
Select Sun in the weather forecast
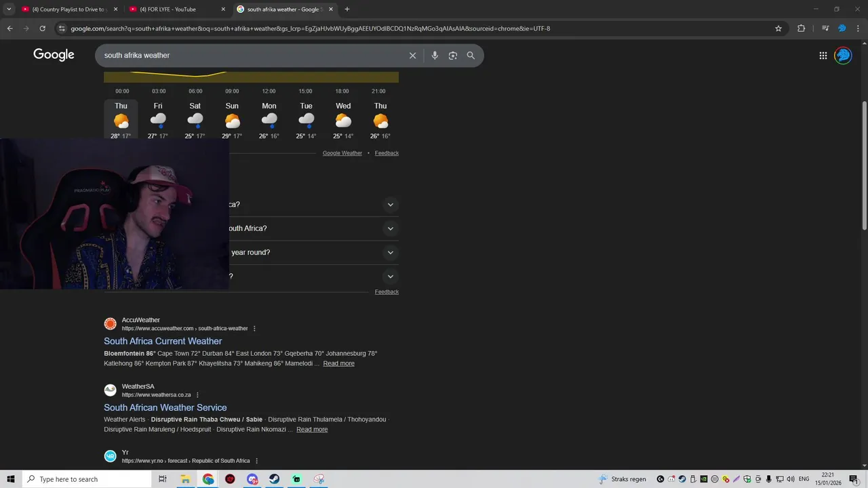pos(232,121)
